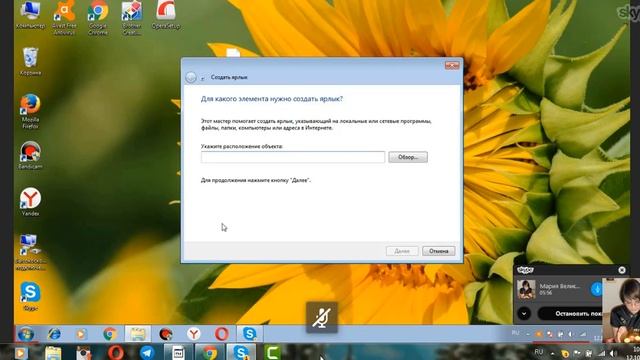This screenshot has height=360, width=640.
Task: Select the Skype desktop shortcut
Action: tap(30, 296)
